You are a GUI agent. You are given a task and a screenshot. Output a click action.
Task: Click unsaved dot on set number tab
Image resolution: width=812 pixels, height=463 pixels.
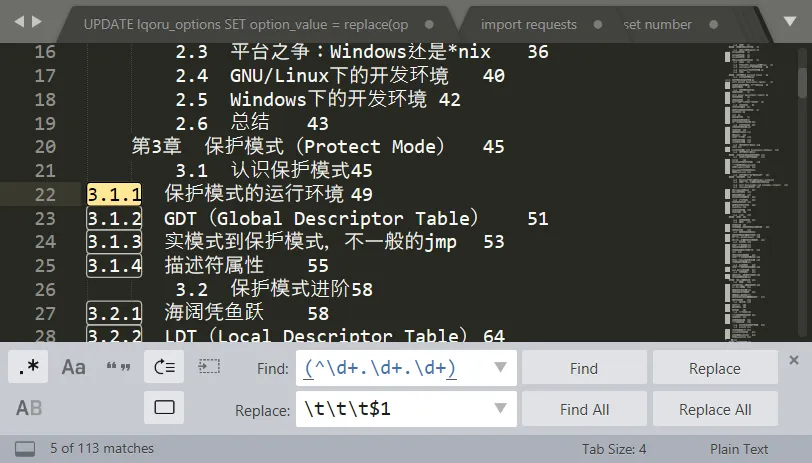tap(714, 24)
